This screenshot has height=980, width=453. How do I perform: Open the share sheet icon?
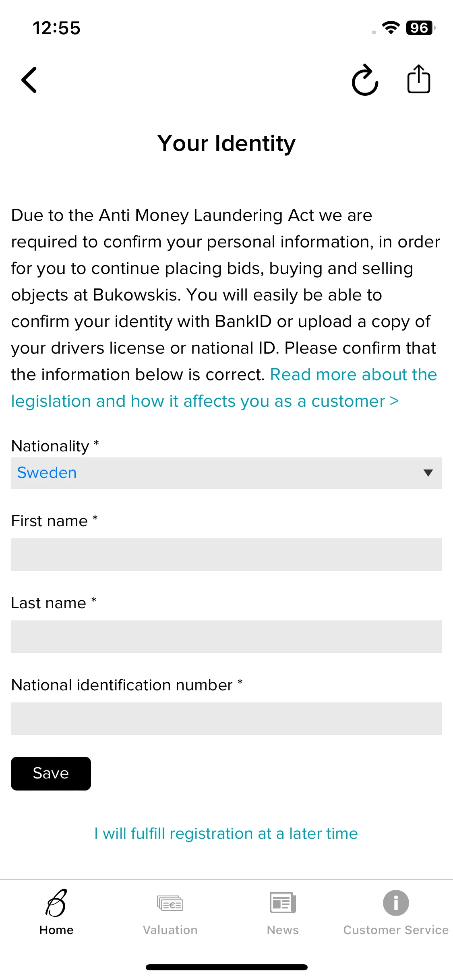(x=419, y=79)
